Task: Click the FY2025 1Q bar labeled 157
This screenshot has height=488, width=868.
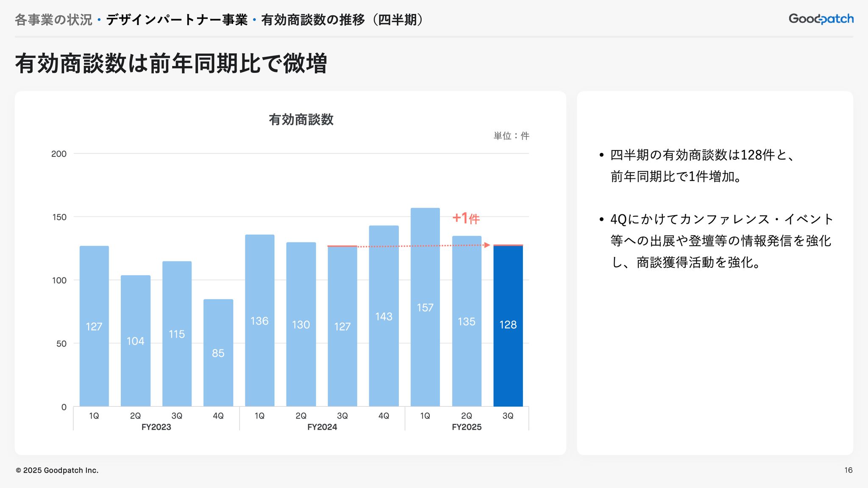Action: (x=425, y=307)
